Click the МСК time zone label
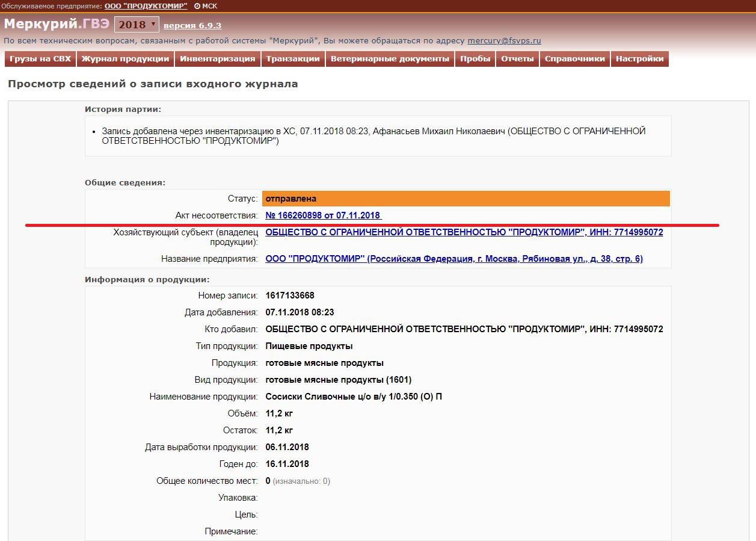 pos(210,6)
